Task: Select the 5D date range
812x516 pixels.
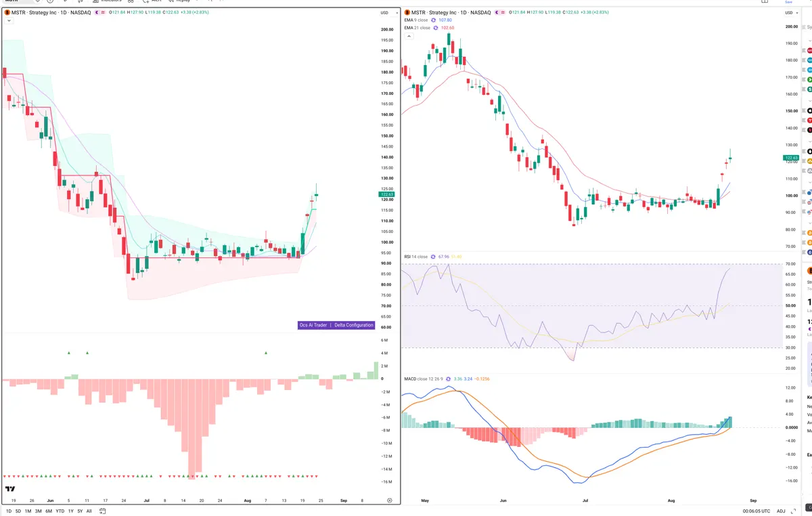Action: click(18, 511)
